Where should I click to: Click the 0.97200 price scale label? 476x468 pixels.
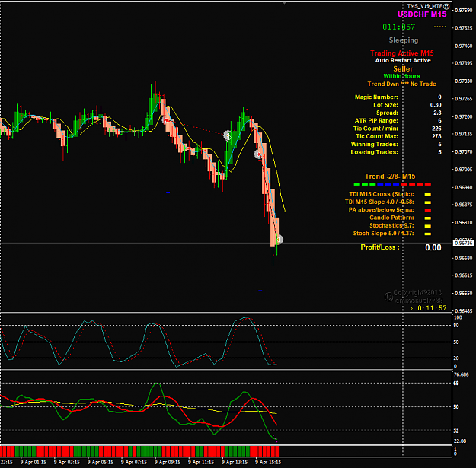pos(464,116)
